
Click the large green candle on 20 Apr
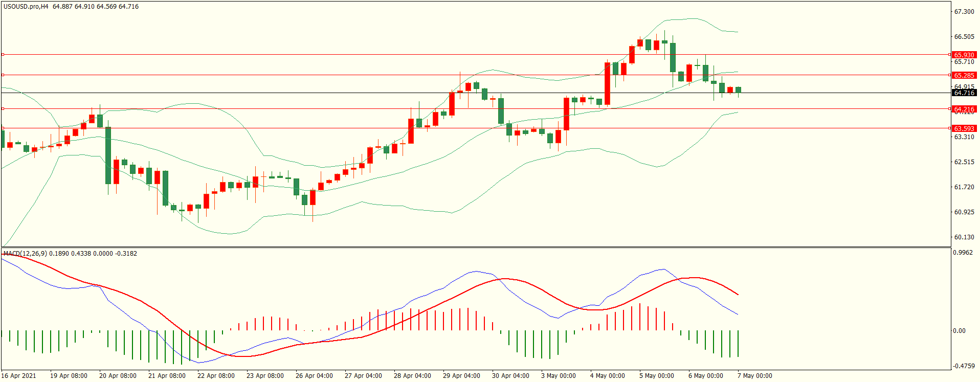coord(108,155)
